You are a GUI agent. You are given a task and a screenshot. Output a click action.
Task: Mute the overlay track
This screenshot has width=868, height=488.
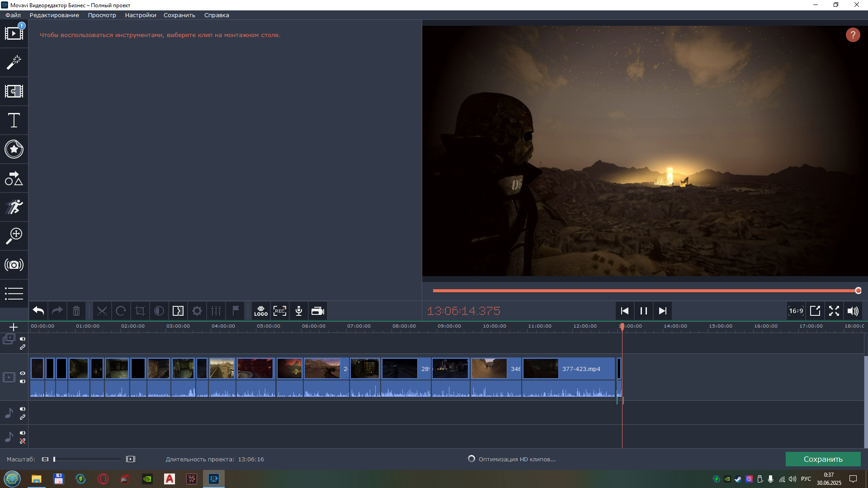(23, 339)
